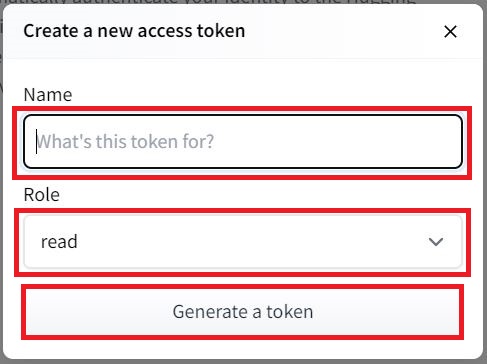Image resolution: width=487 pixels, height=364 pixels.
Task: Open the Role dropdown
Action: pos(243,241)
